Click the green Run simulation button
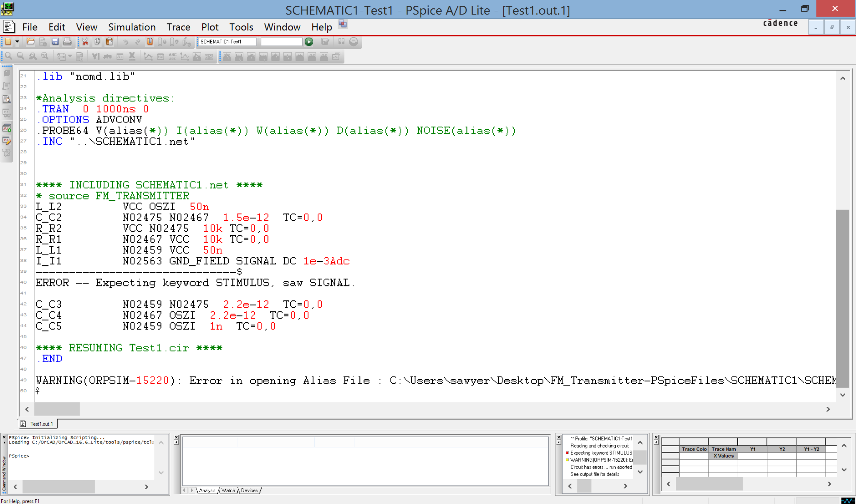 [x=308, y=42]
